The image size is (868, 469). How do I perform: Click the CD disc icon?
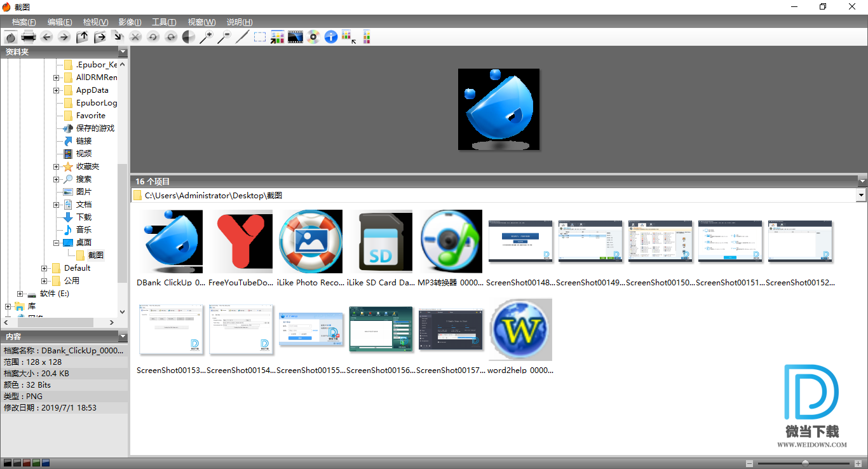click(x=313, y=37)
